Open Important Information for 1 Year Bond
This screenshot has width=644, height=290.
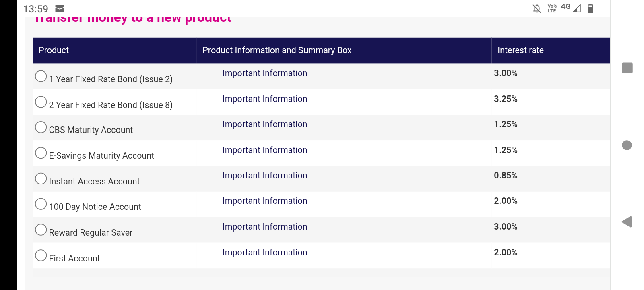coord(265,73)
